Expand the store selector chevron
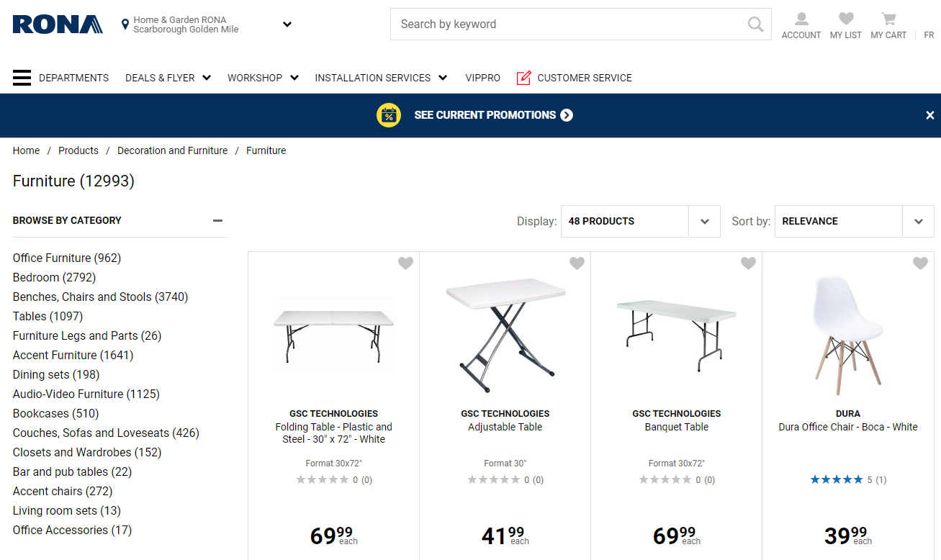This screenshot has width=941, height=560. 287,24
